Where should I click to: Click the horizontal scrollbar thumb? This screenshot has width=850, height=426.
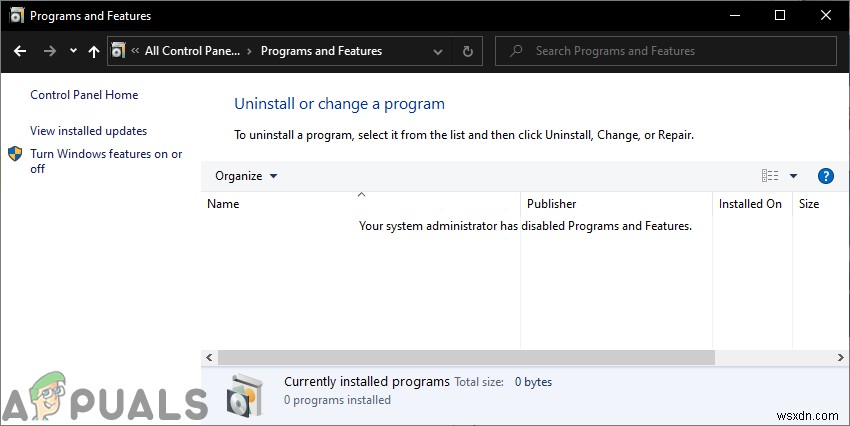[x=466, y=357]
